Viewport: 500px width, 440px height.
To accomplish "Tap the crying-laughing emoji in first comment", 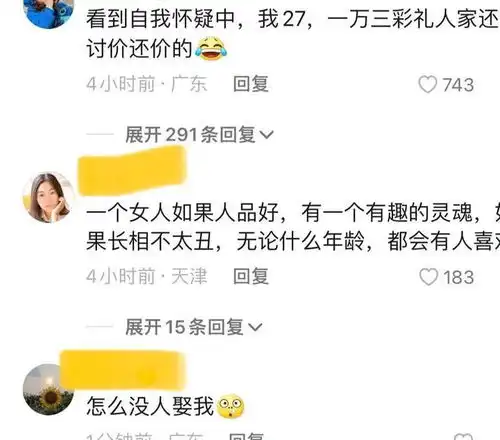I will pos(211,49).
